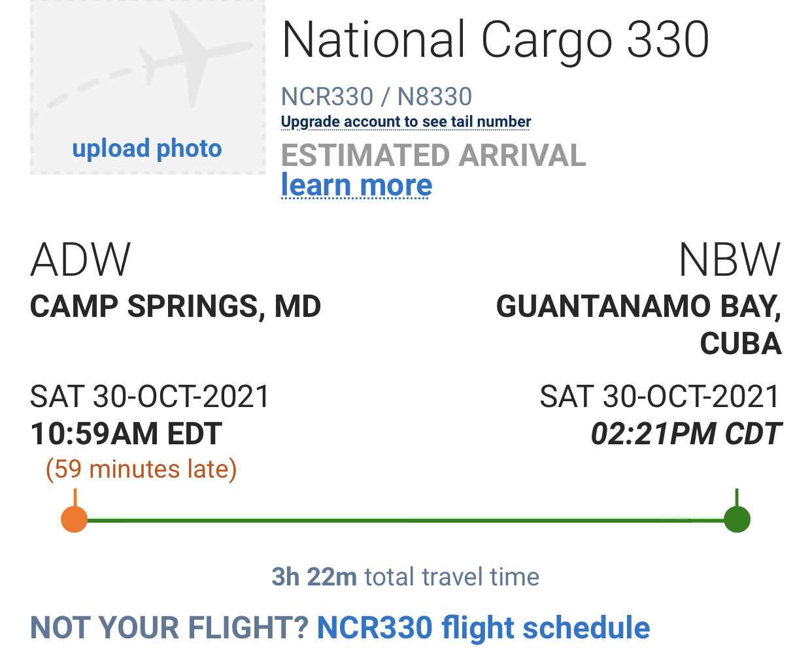Click the orange departure marker dot
The width and height of the screenshot is (812, 656).
point(75,520)
